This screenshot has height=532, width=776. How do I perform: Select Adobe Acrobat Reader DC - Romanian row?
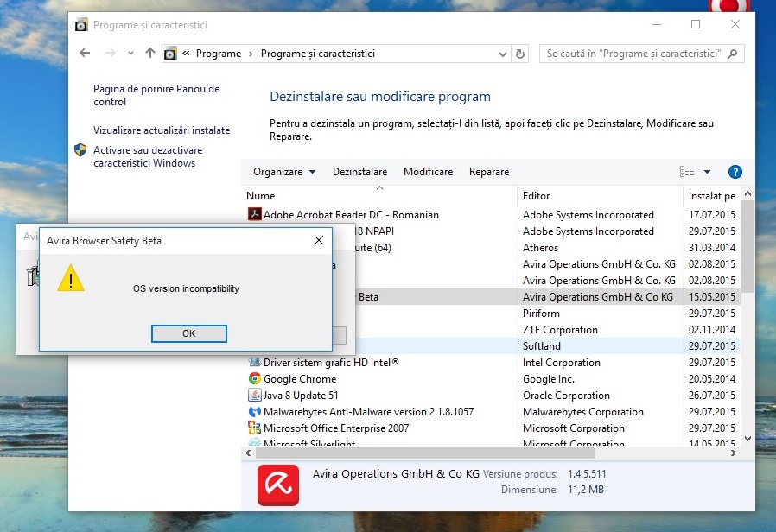tap(491, 214)
